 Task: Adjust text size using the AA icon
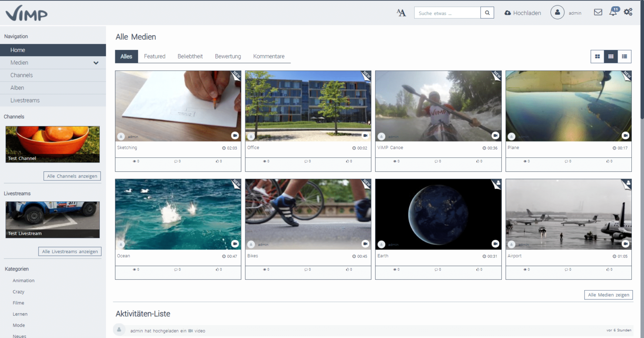point(401,13)
